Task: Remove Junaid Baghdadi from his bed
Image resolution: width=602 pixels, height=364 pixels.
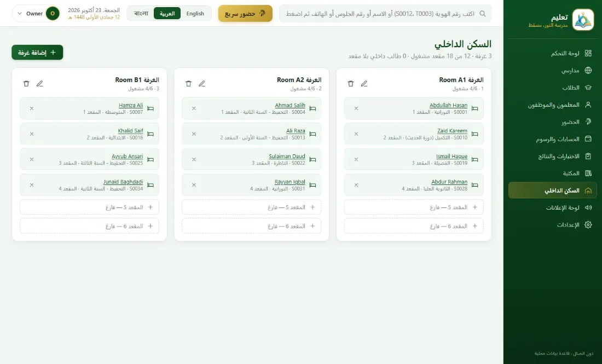Action: click(x=32, y=184)
